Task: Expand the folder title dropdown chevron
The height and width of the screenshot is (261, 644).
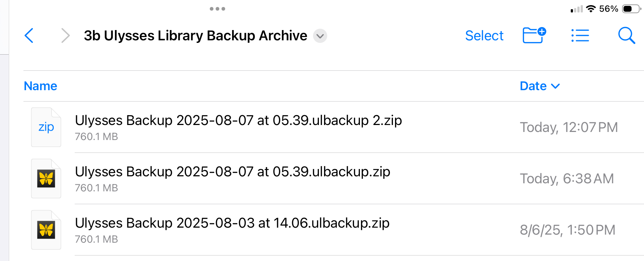Action: pos(320,36)
